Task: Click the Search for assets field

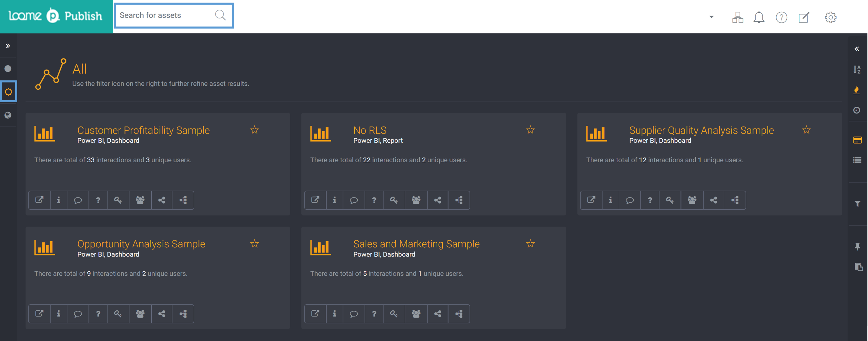Action: tap(174, 15)
